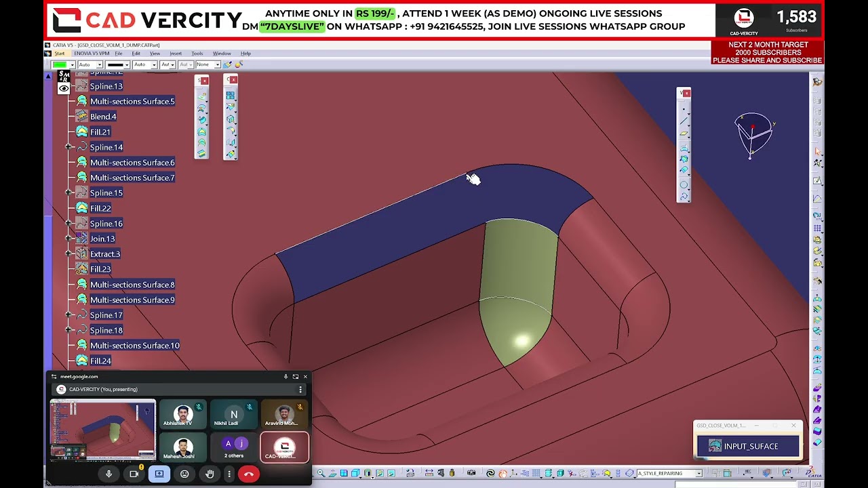Click the tree scroll-up arrow
This screenshot has width=868, height=488.
point(48,76)
